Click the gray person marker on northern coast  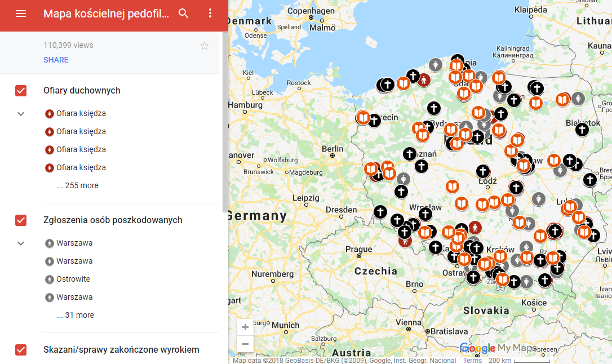436,64
